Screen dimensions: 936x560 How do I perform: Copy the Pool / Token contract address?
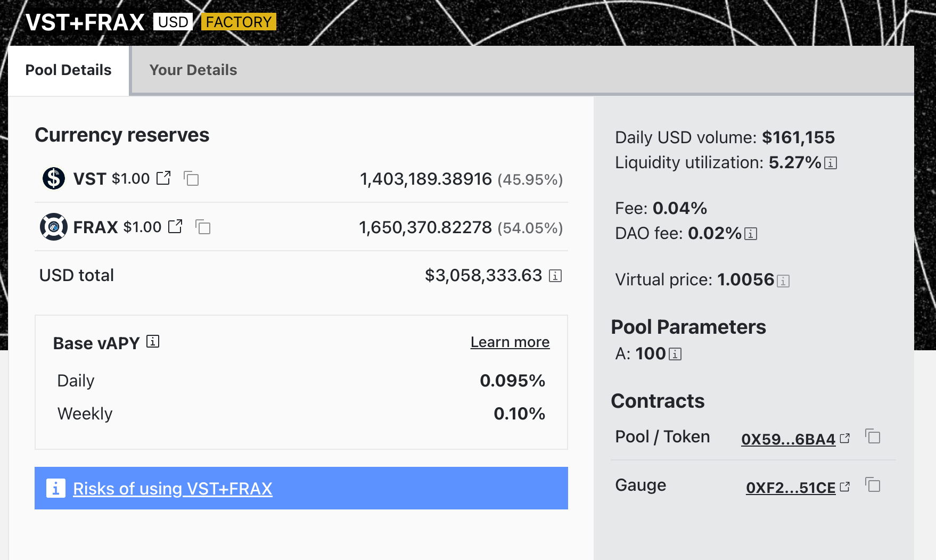873,437
